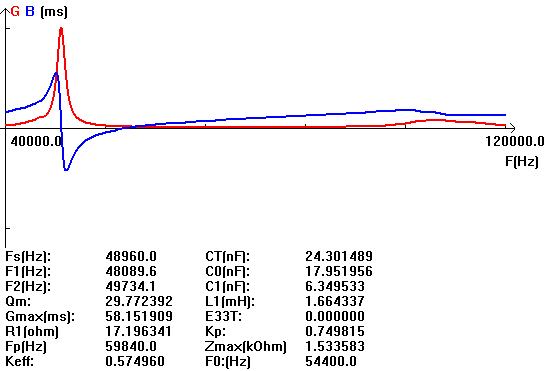The height and width of the screenshot is (371, 544).
Task: Click the CT(nF) value 24.301489
Action: pyautogui.click(x=339, y=256)
